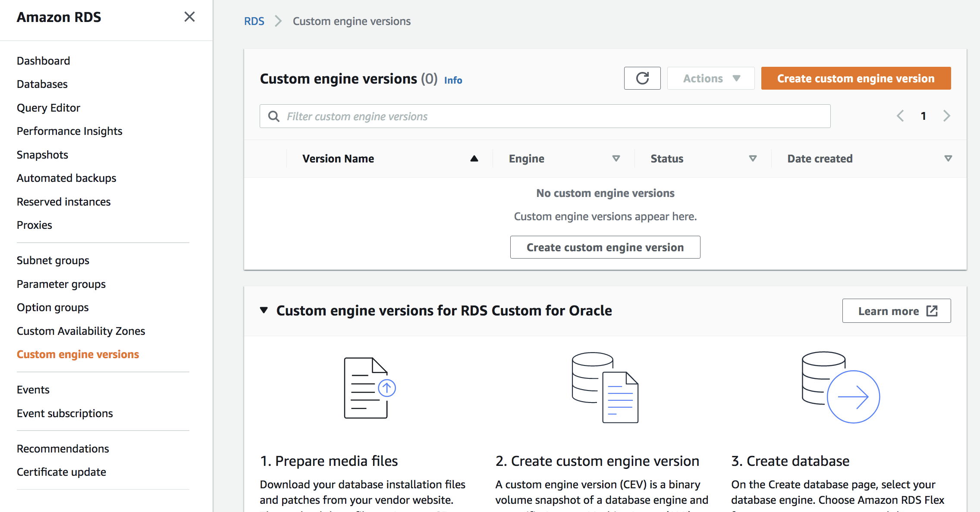Click the search magnifier icon in filter

click(274, 116)
